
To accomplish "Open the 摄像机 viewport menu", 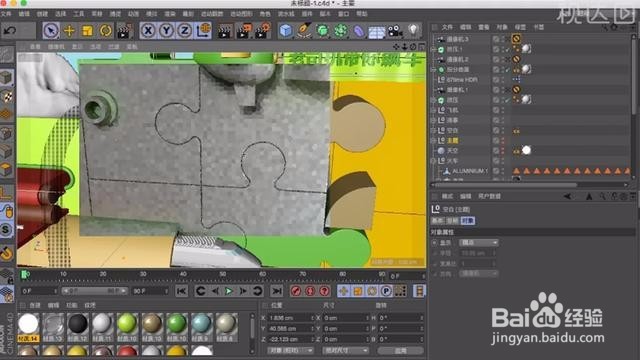I will [56, 47].
